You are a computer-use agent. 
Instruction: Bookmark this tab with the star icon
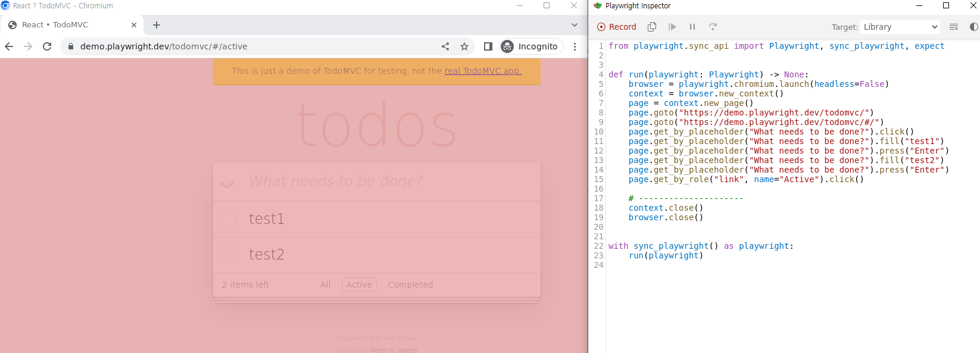(x=464, y=46)
